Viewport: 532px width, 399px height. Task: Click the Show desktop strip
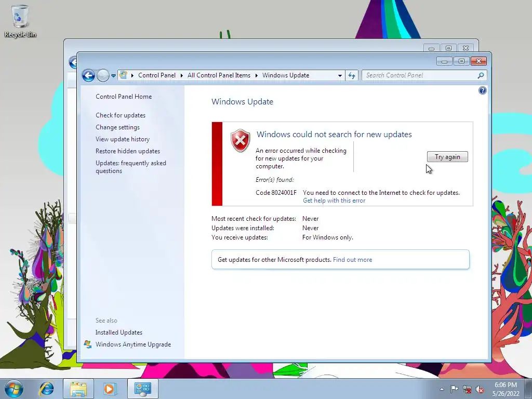coord(528,389)
